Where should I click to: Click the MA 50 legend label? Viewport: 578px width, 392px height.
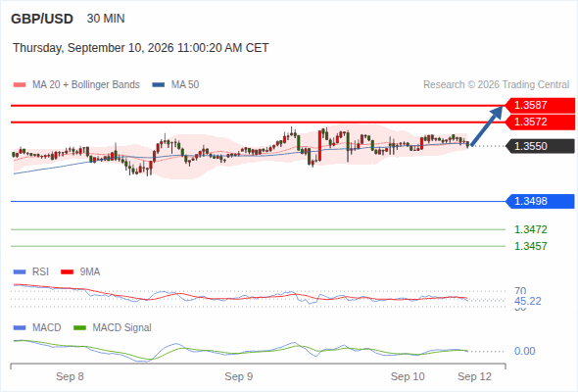[185, 85]
